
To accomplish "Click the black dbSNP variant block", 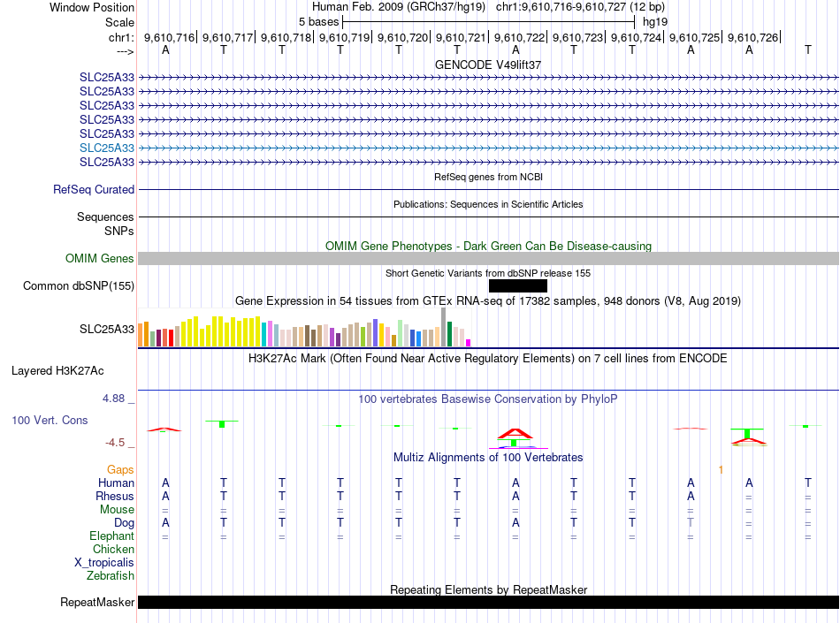I will pyautogui.click(x=517, y=285).
